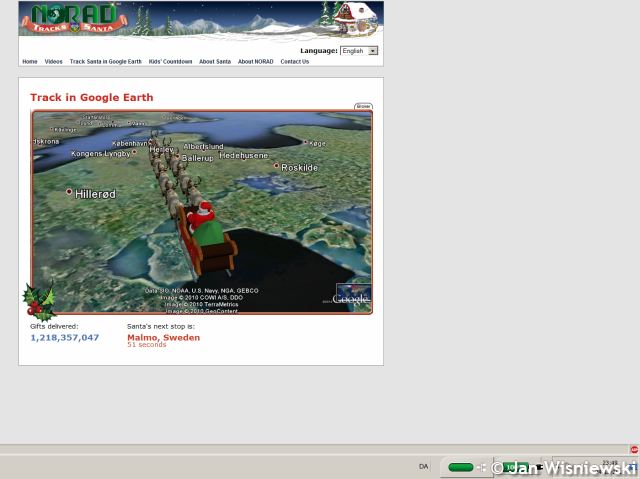Click Santa's house image in the banner
Screen dimensions: 640x479
[356, 18]
